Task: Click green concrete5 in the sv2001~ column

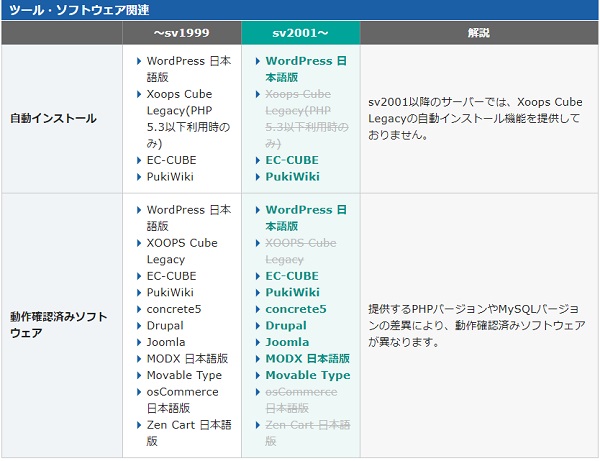Action: (x=296, y=309)
